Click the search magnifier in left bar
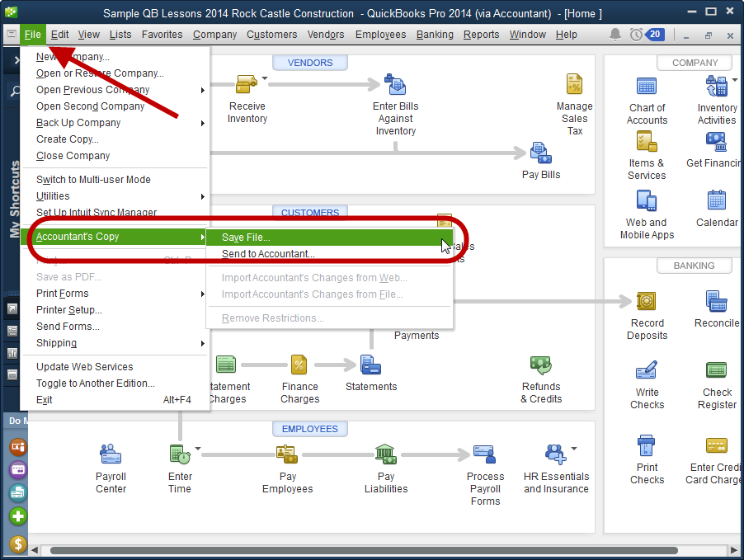744x560 pixels. 15,91
